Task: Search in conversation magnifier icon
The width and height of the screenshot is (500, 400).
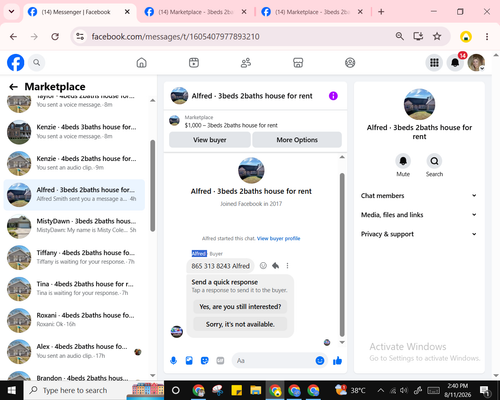Action: [x=434, y=161]
